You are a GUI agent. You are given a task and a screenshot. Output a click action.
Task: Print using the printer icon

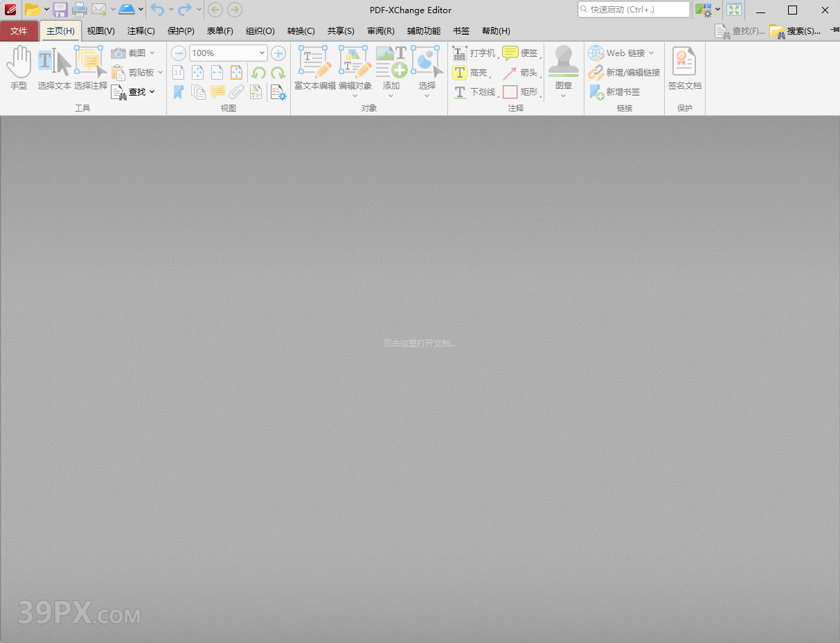[80, 10]
